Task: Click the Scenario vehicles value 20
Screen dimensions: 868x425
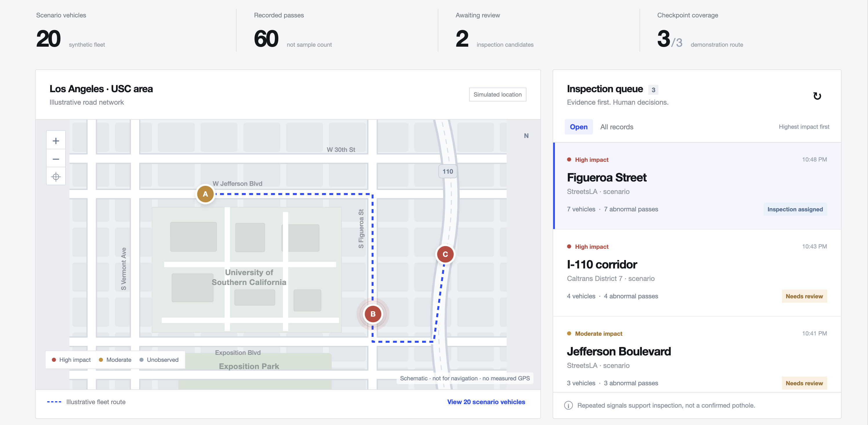Action: (x=48, y=39)
